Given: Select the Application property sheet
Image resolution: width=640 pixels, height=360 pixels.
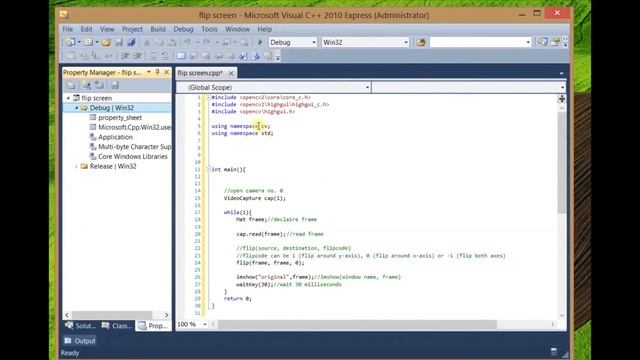Looking at the screenshot, I should [x=116, y=137].
